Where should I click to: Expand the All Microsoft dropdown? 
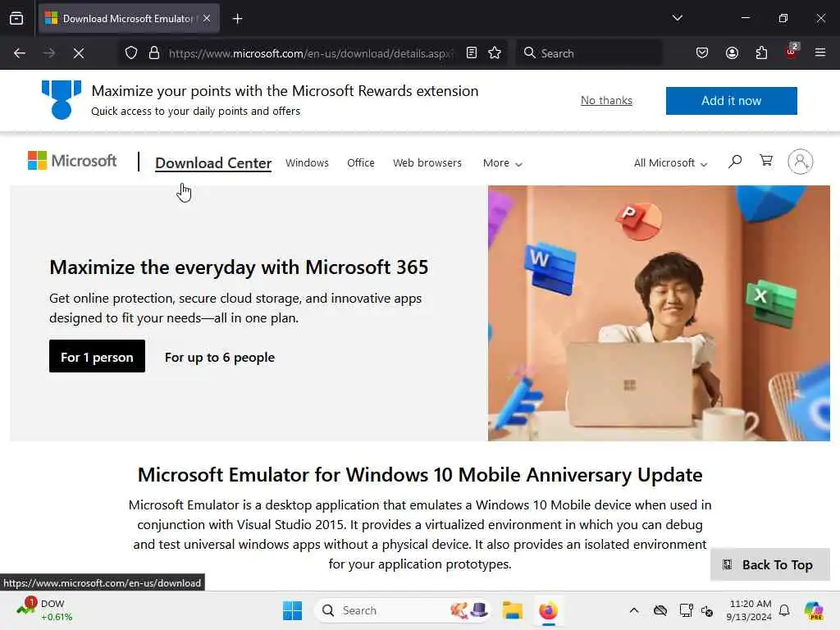coord(670,163)
